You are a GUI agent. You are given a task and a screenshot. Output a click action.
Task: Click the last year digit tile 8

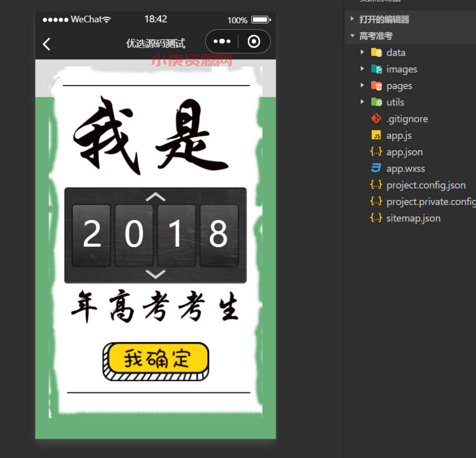pyautogui.click(x=219, y=235)
